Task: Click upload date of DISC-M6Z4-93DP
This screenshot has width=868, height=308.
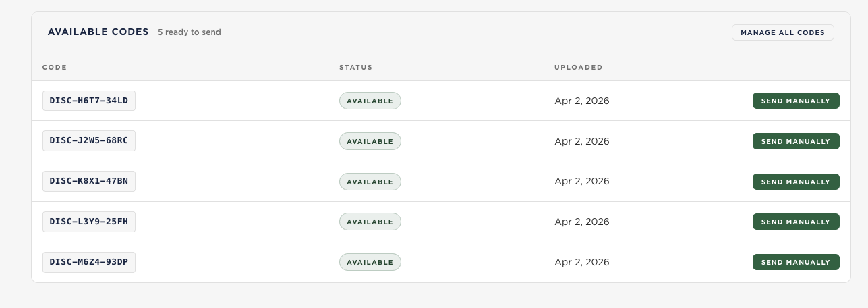Action: pyautogui.click(x=581, y=262)
